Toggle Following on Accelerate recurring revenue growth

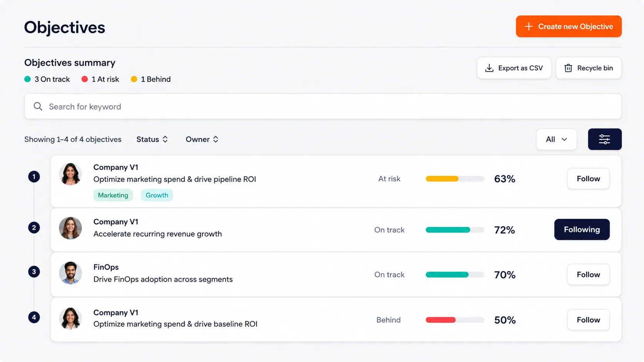582,230
